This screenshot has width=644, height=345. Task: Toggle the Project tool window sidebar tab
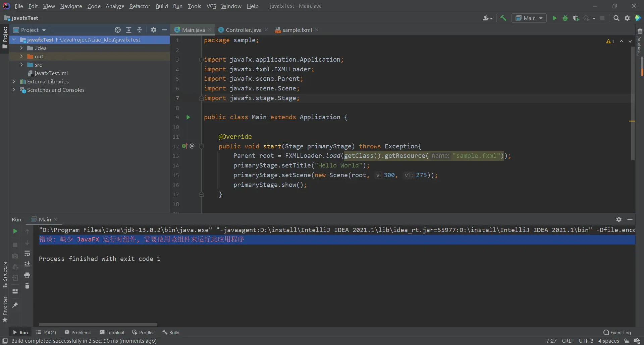point(5,37)
